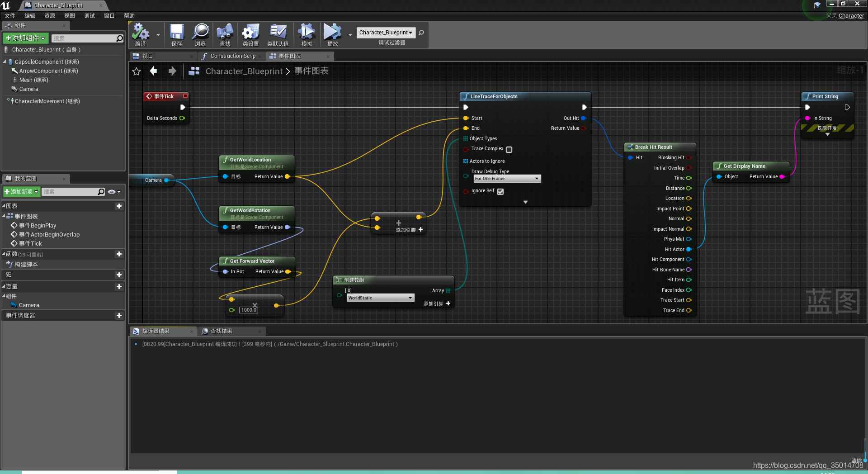
Task: Open parent class via the Character link
Action: pos(851,15)
